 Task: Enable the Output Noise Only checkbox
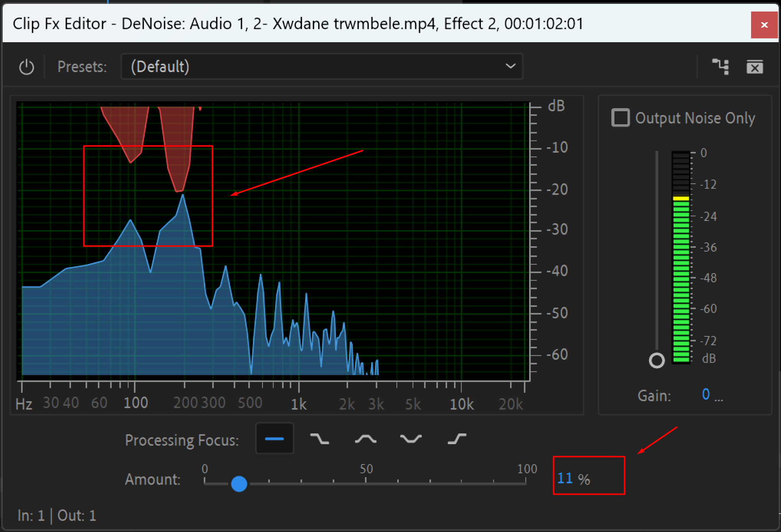coord(620,118)
